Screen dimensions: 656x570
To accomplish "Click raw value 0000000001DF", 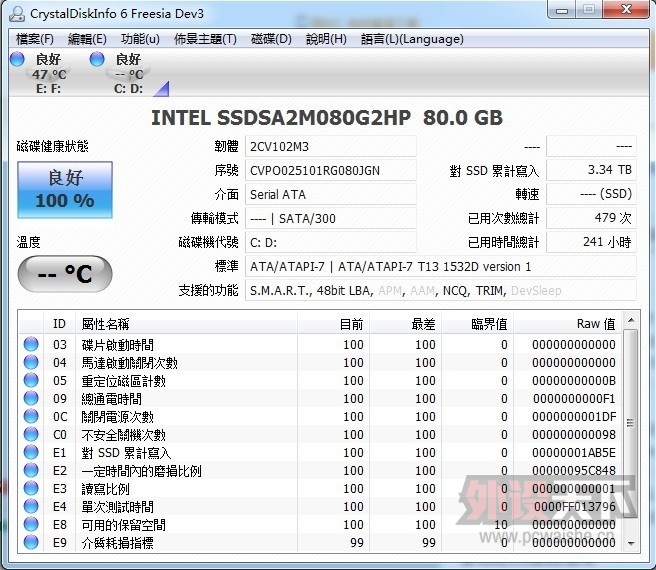I will point(574,416).
